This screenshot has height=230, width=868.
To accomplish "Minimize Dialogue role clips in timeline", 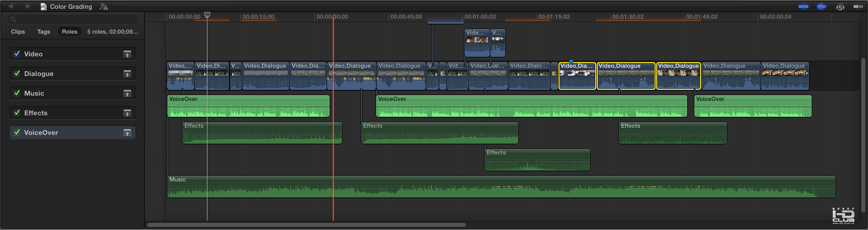I will coord(127,74).
